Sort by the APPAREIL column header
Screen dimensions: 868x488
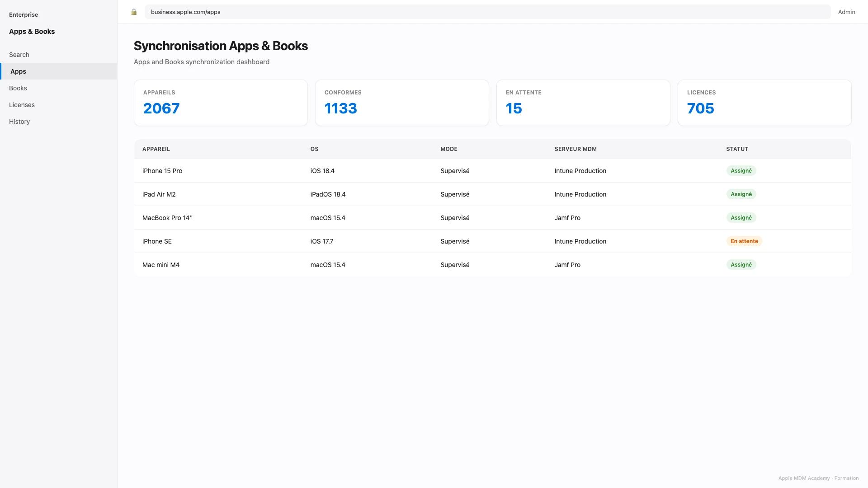156,149
